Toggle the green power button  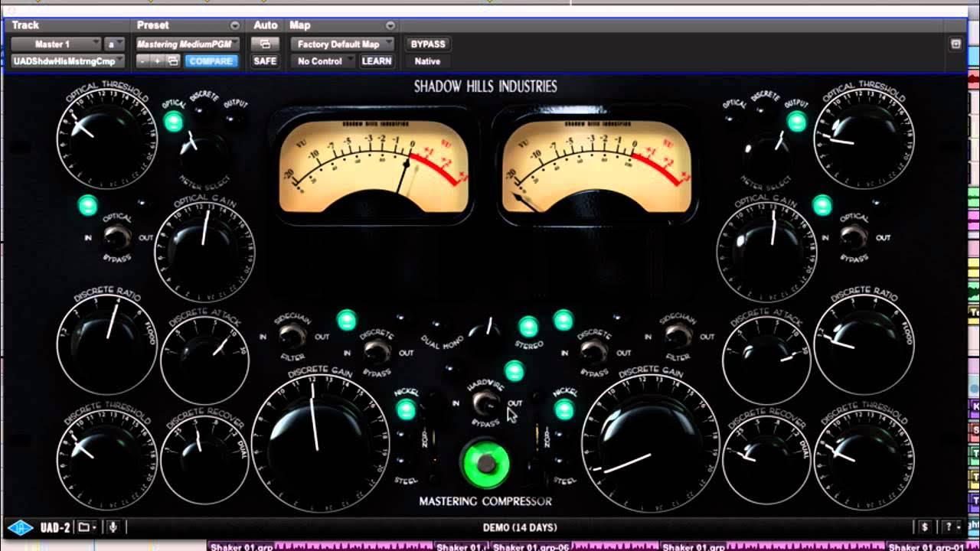point(486,464)
